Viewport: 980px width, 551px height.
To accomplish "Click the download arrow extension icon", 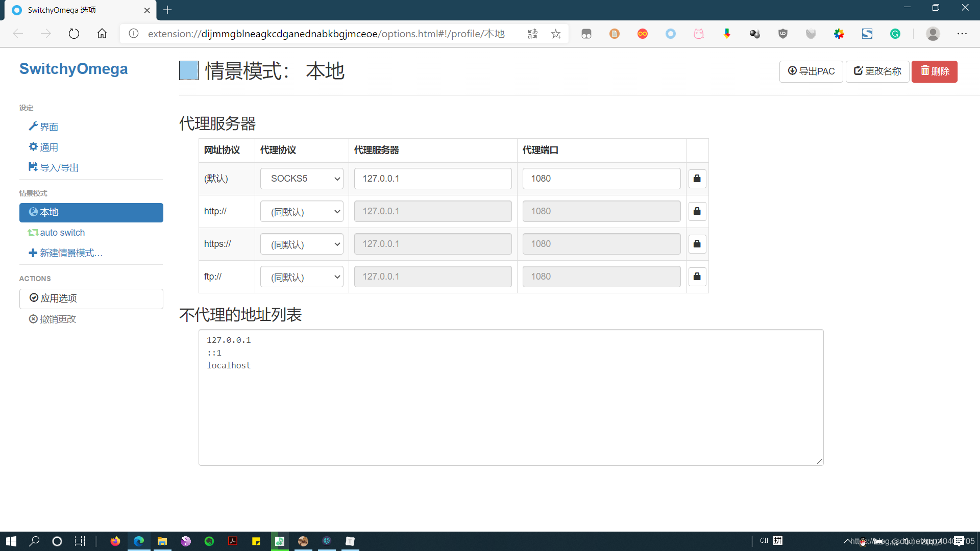I will (727, 34).
